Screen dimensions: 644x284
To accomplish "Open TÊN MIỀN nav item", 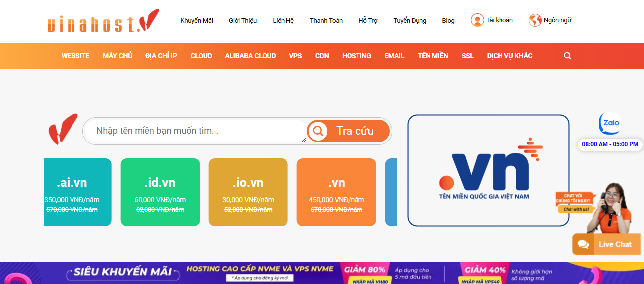I will 433,56.
